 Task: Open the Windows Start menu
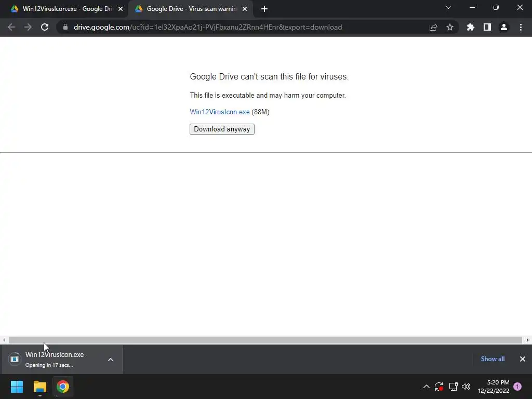pyautogui.click(x=17, y=387)
